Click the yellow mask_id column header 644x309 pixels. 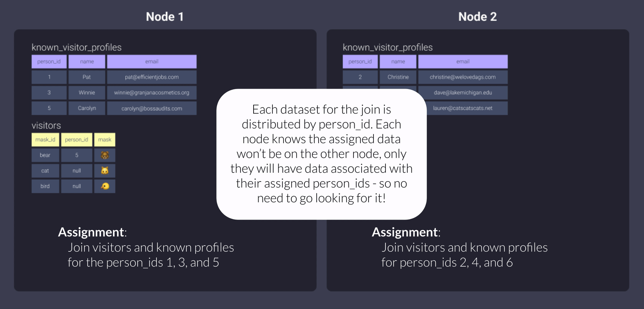pyautogui.click(x=45, y=140)
